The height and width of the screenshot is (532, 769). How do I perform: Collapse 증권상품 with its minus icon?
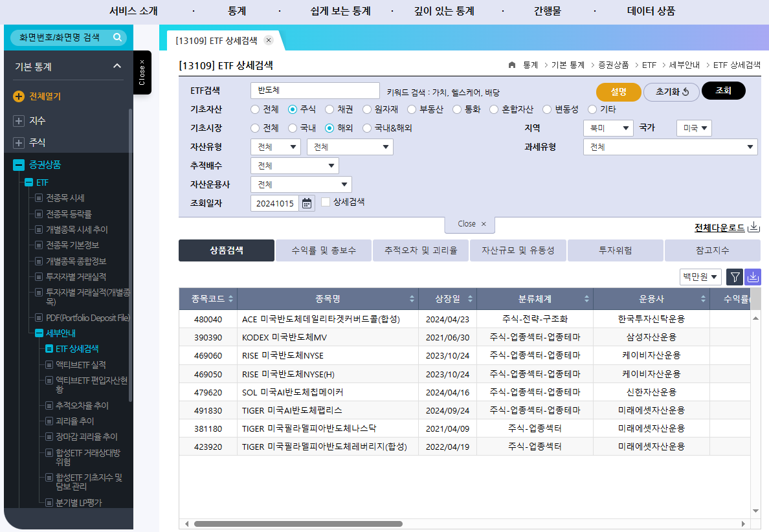pos(19,165)
